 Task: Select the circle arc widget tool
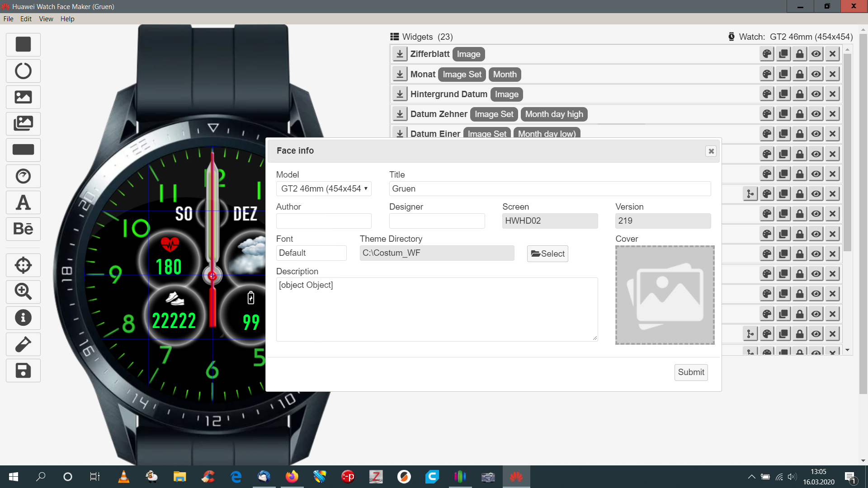coord(23,71)
